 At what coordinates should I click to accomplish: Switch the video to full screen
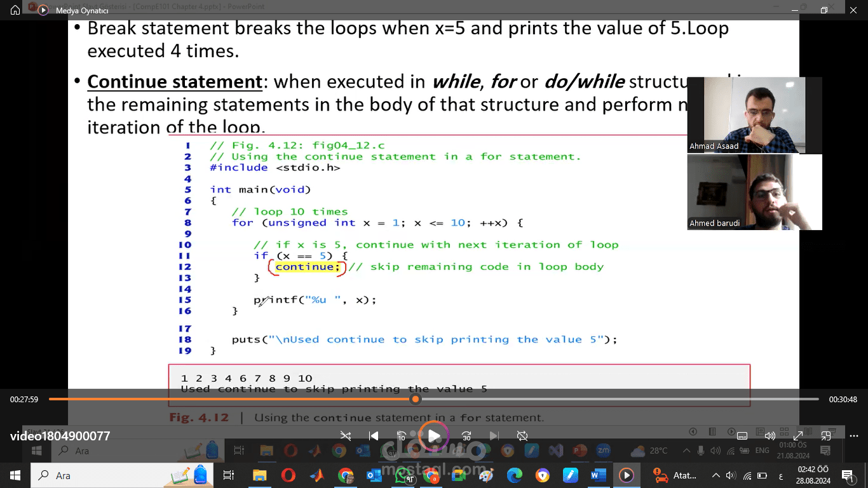(x=798, y=436)
